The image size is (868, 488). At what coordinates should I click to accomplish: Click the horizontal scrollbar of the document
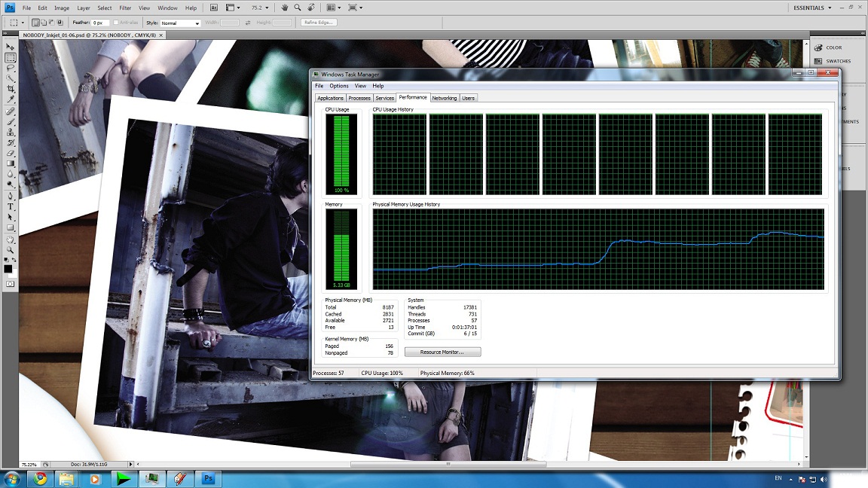448,464
